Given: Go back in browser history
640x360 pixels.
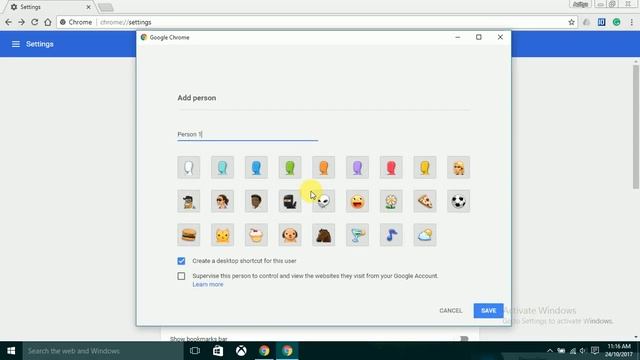Looking at the screenshot, I should [9, 22].
